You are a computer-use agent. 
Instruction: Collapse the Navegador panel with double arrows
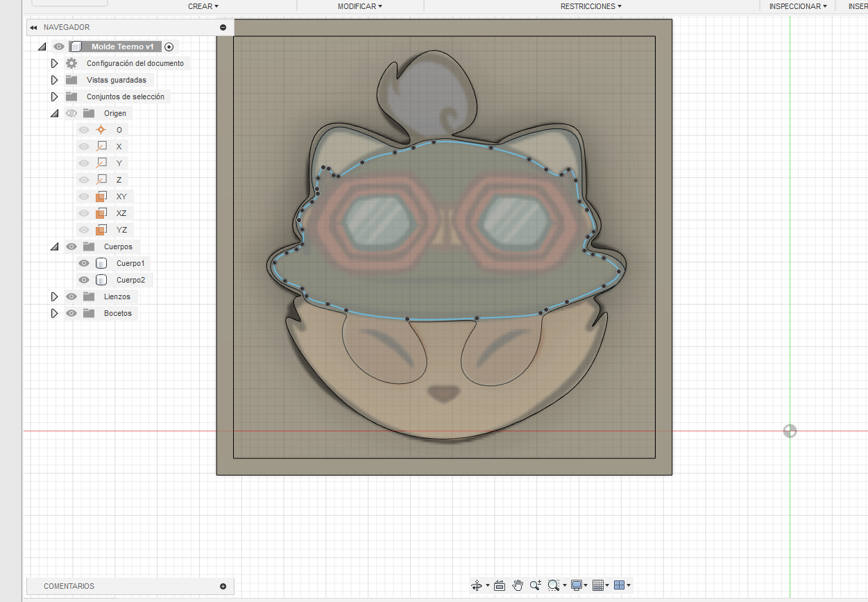(x=33, y=28)
